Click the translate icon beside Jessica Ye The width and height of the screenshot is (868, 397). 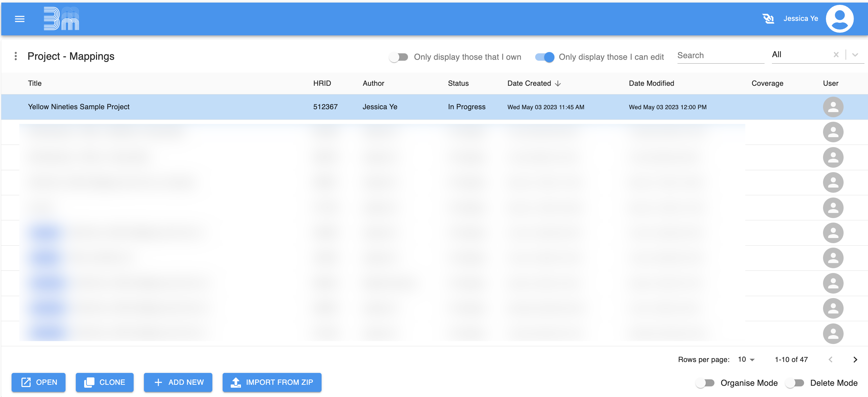click(x=768, y=19)
